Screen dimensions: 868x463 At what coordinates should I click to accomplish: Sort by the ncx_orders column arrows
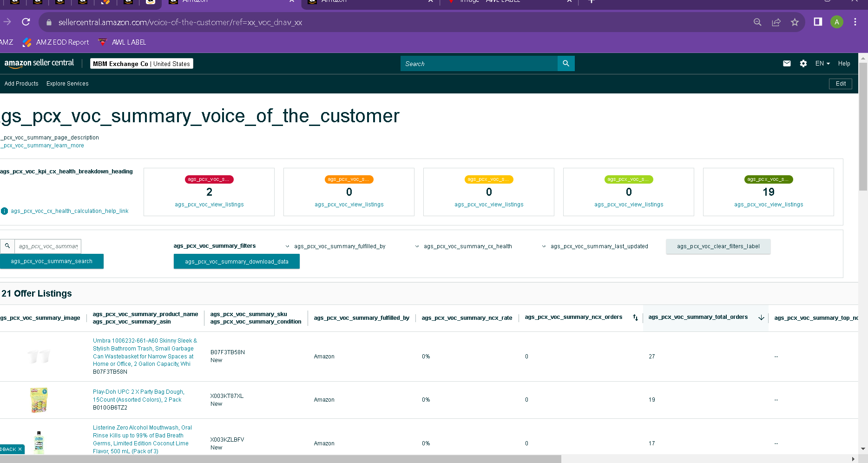(635, 317)
